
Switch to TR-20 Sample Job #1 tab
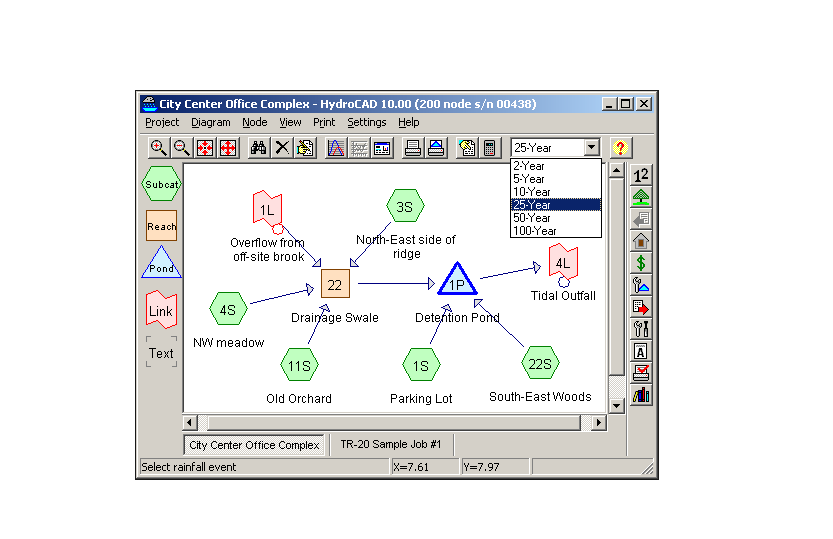[391, 444]
